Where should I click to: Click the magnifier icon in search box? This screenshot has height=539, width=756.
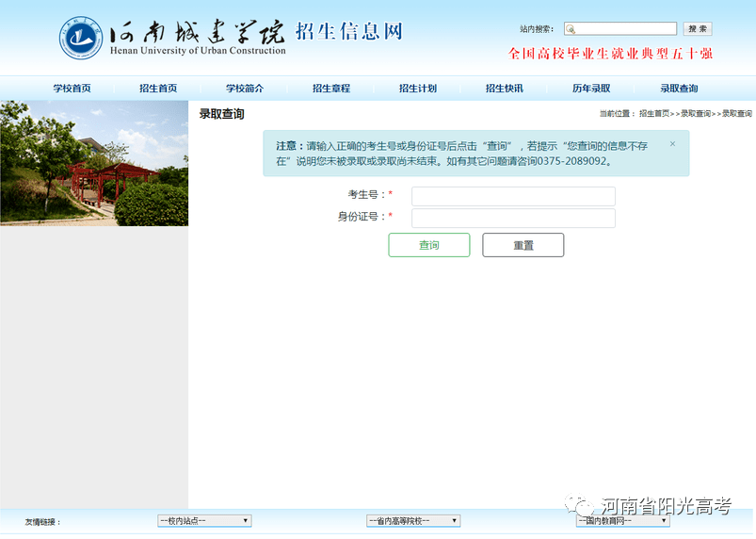(x=571, y=29)
